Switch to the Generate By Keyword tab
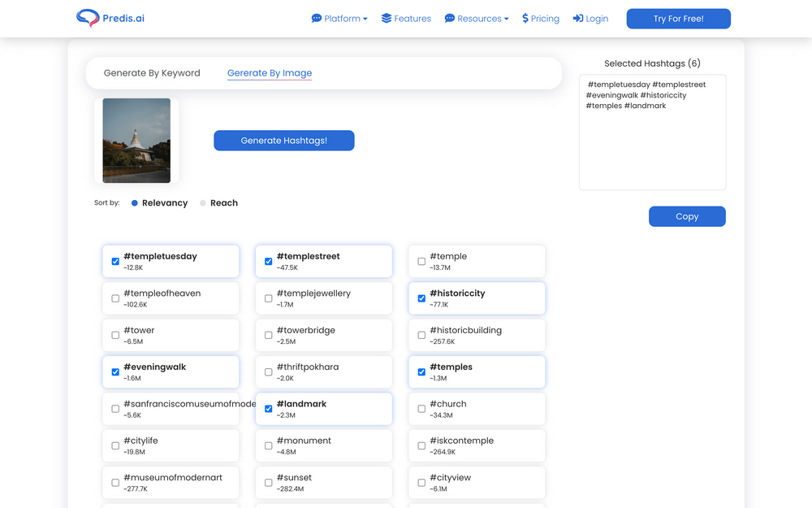This screenshot has width=812, height=508. [x=152, y=72]
